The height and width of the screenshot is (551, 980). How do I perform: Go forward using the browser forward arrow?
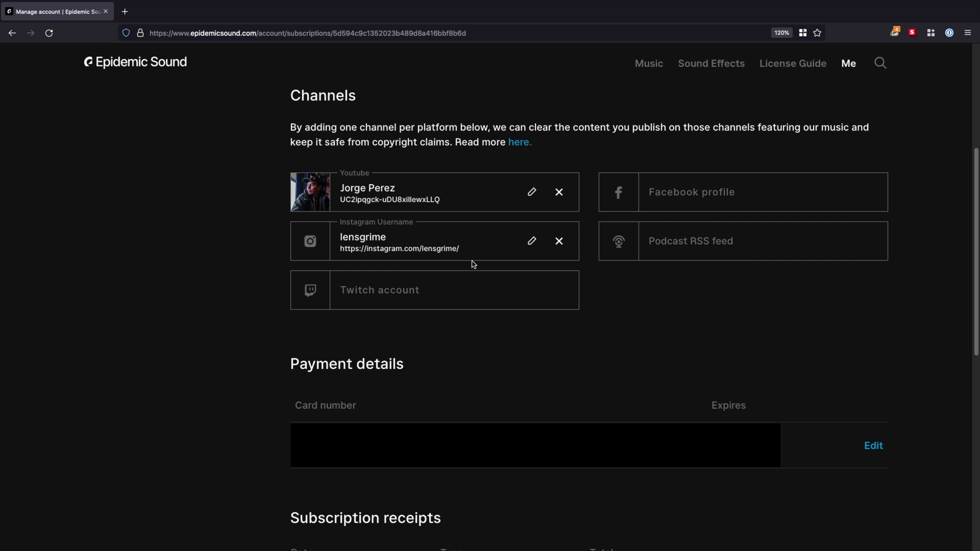pos(30,33)
